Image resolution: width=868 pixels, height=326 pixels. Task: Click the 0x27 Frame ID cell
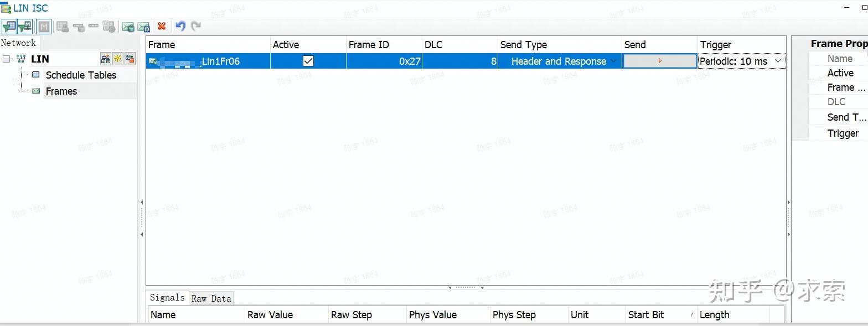384,61
